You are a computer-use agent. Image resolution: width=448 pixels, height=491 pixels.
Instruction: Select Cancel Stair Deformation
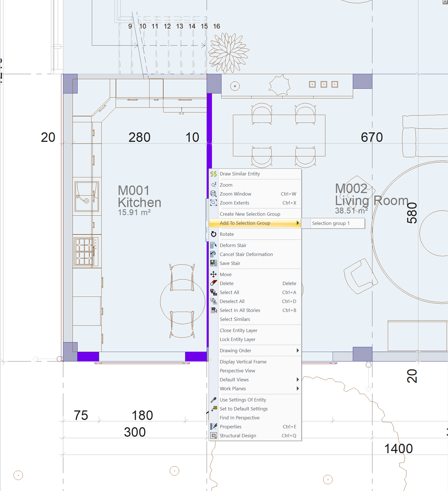255,254
